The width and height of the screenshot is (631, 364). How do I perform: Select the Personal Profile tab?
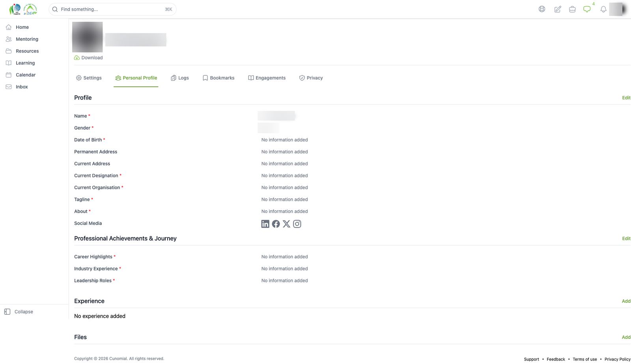click(136, 78)
